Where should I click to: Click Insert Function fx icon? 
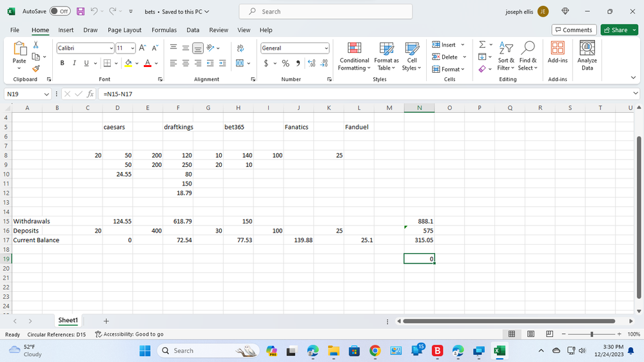click(90, 94)
